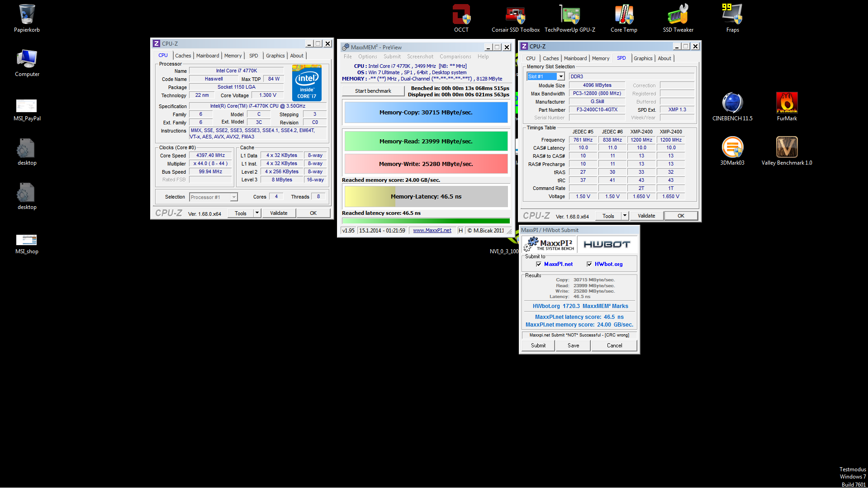Viewport: 868px width, 488px height.
Task: Open the Computer desktop icon
Action: [27, 63]
